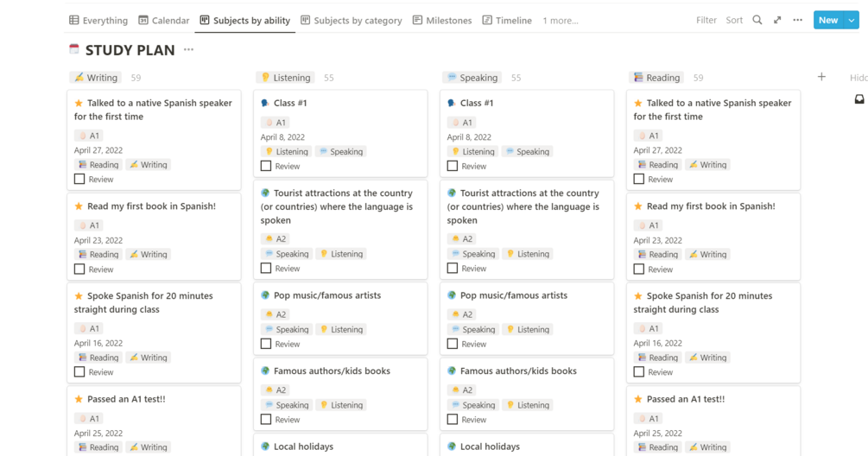The width and height of the screenshot is (868, 456).
Task: Click the Milestones list view icon
Action: (x=417, y=21)
